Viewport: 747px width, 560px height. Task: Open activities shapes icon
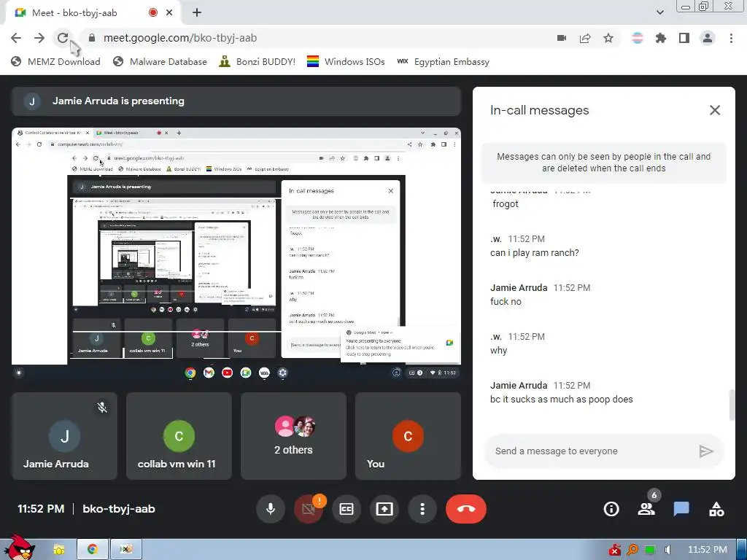[x=716, y=509]
